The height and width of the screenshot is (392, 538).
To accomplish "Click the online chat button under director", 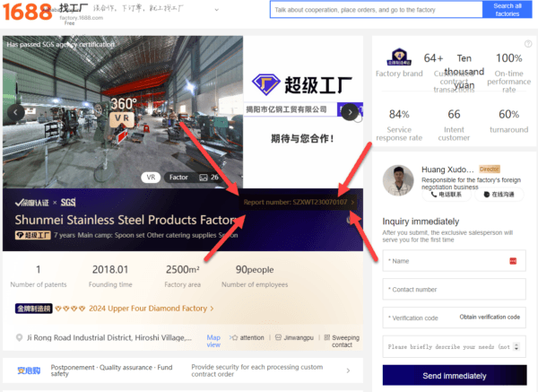I will [x=499, y=195].
